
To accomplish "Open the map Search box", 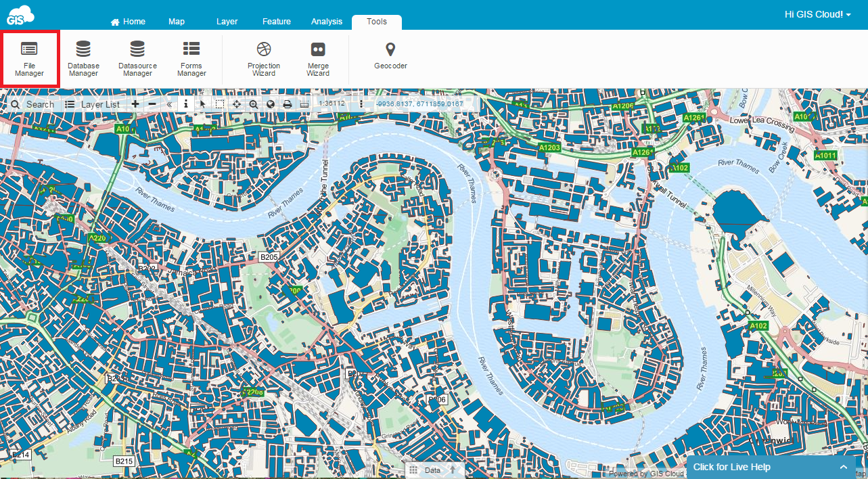I will [x=33, y=104].
